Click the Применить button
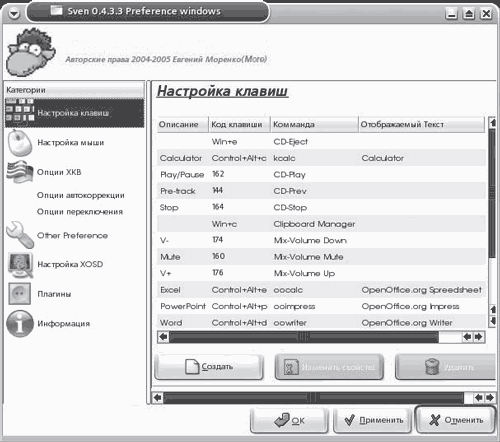500x442 pixels. [373, 420]
